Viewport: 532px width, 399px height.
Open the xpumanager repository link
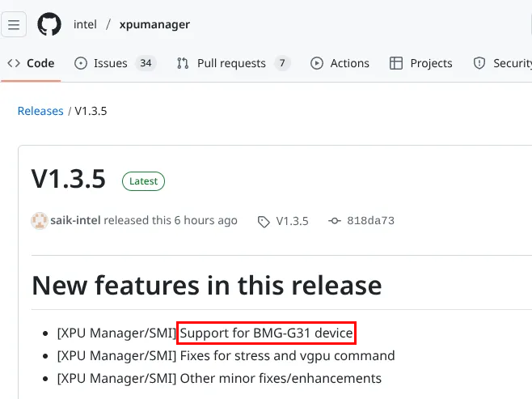(x=154, y=24)
